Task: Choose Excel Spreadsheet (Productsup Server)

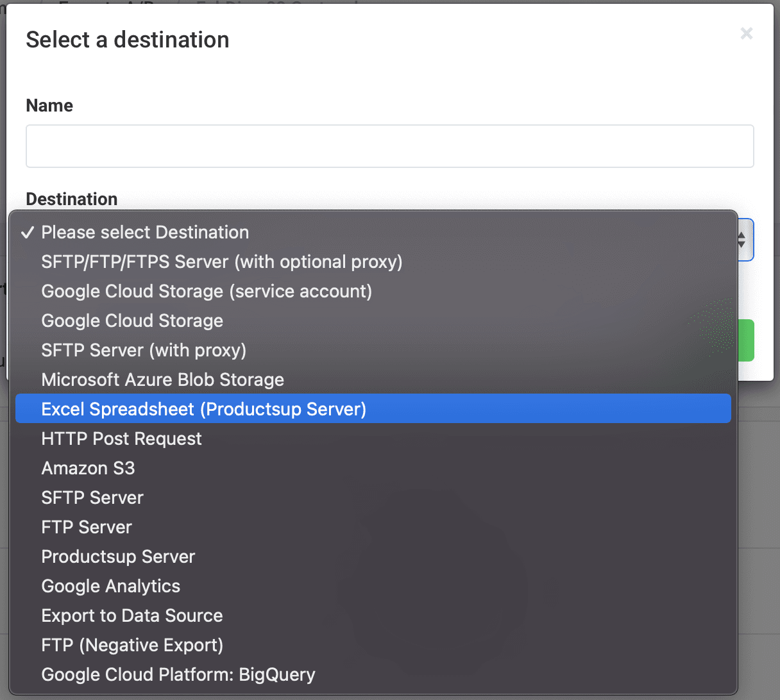Action: 203,409
